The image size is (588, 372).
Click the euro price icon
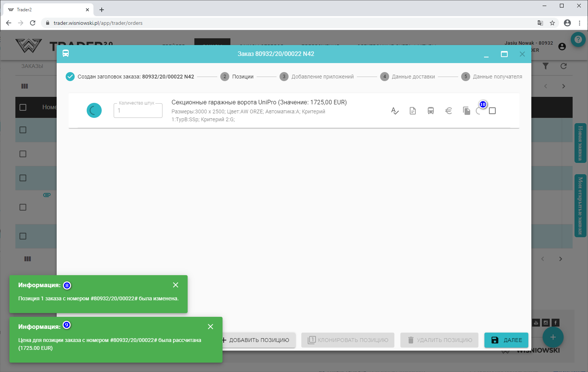click(448, 111)
